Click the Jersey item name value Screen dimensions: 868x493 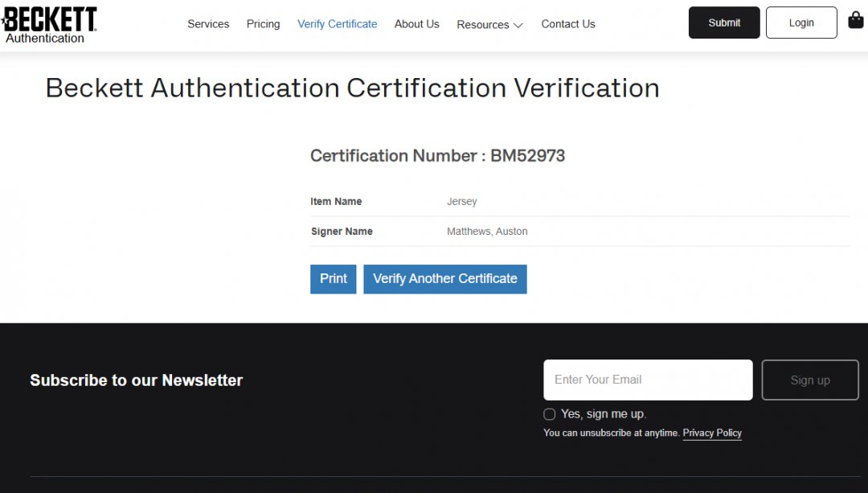[x=461, y=202]
